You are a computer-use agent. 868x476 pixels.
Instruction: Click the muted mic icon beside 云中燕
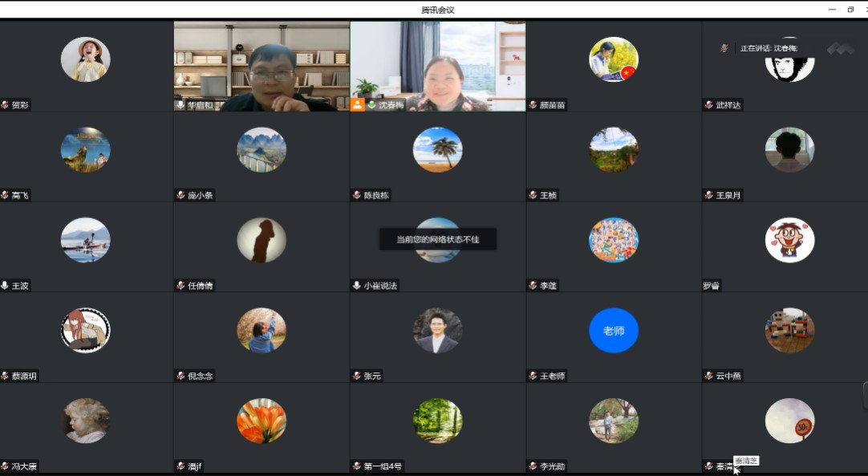709,376
